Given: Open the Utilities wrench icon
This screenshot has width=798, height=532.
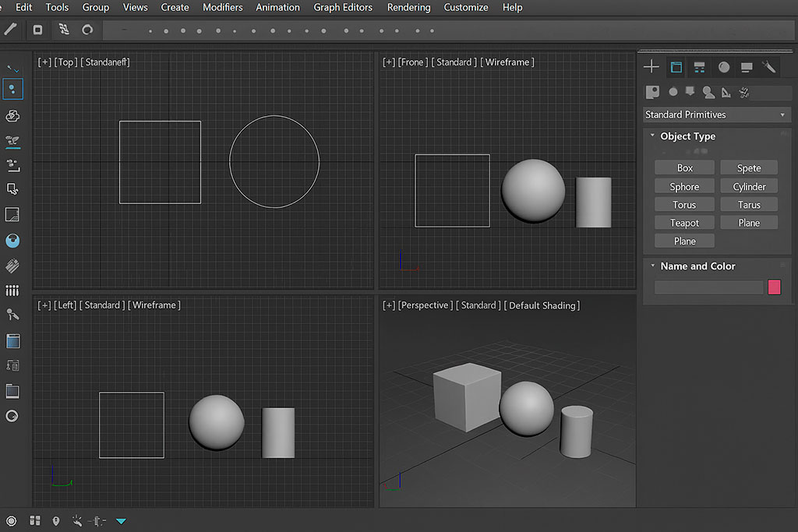Looking at the screenshot, I should (x=769, y=67).
